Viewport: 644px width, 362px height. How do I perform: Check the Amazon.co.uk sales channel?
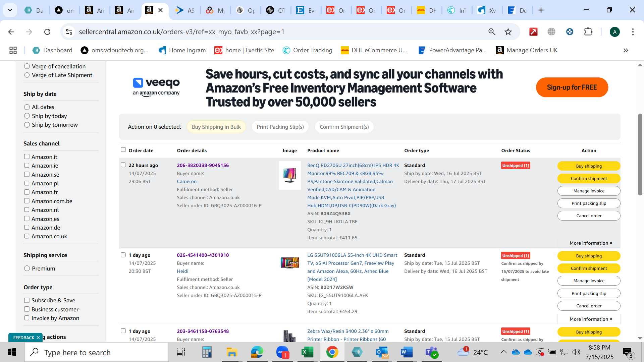point(27,236)
